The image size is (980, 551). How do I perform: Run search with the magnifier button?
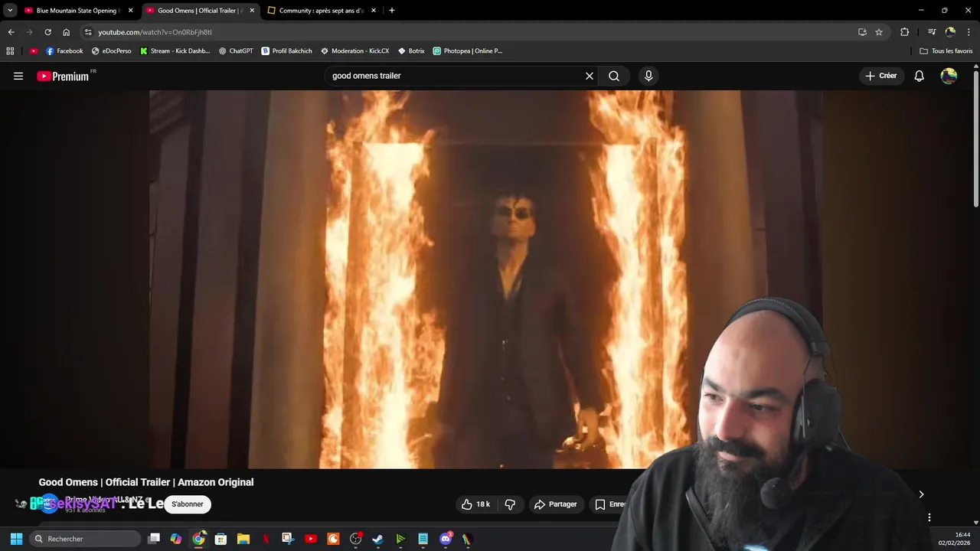pos(614,76)
